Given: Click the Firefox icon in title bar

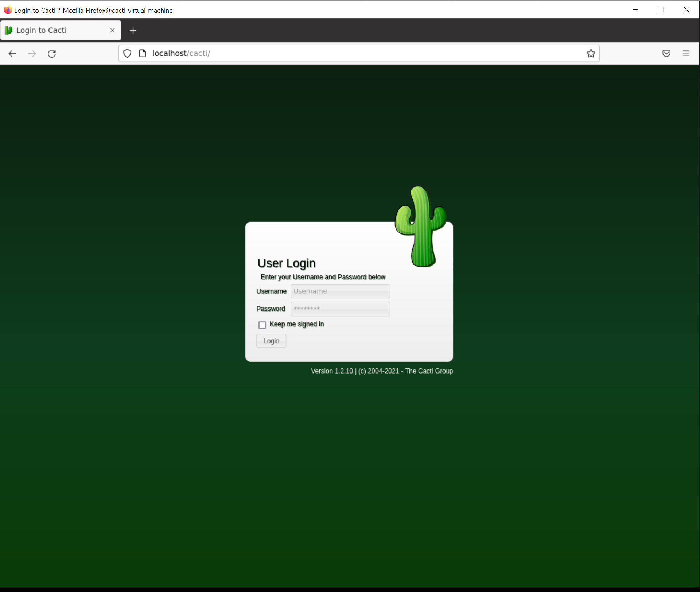Looking at the screenshot, I should [8, 10].
